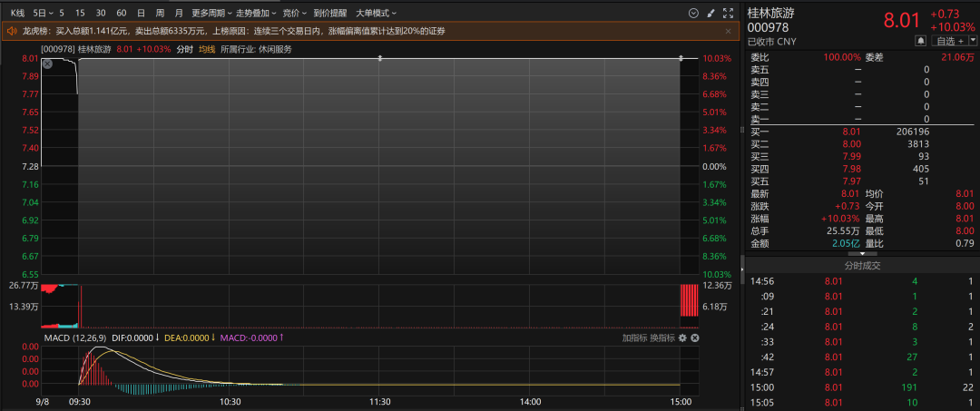Screen dimensions: 980x411
Task: Click the 10:30 time axis label
Action: (230, 402)
